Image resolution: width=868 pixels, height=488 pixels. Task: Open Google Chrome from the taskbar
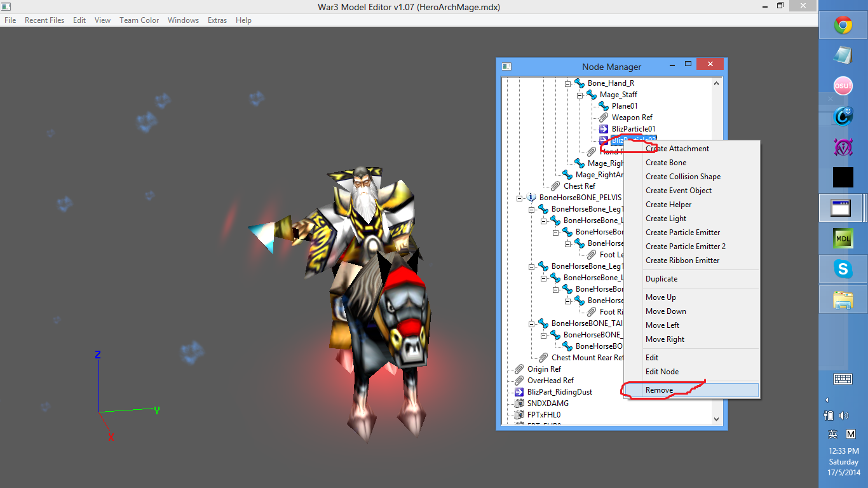(x=843, y=26)
